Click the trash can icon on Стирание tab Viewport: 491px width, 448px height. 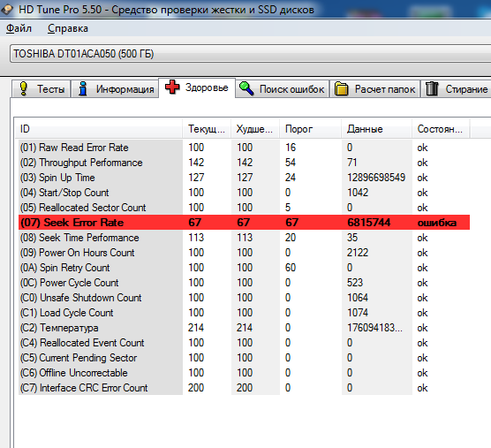point(432,88)
